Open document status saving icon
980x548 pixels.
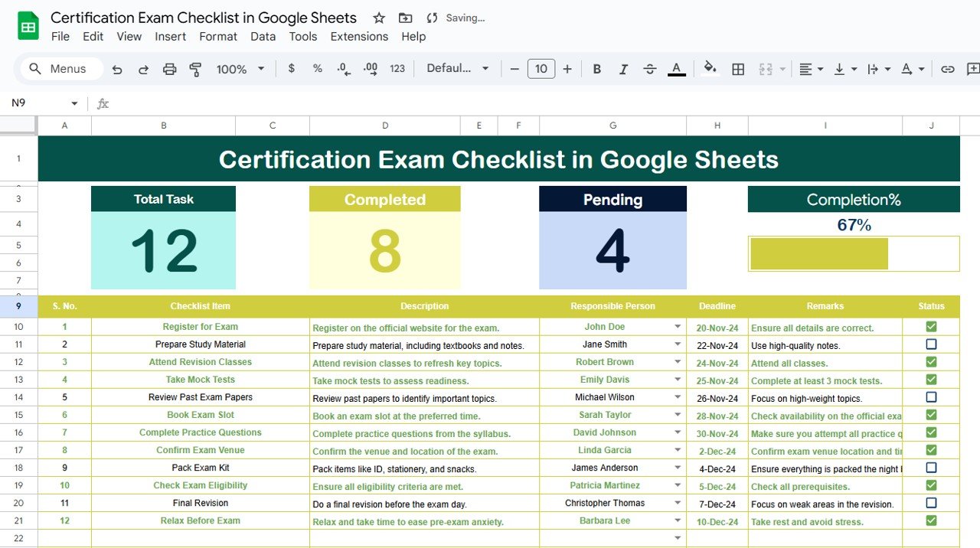pyautogui.click(x=432, y=18)
